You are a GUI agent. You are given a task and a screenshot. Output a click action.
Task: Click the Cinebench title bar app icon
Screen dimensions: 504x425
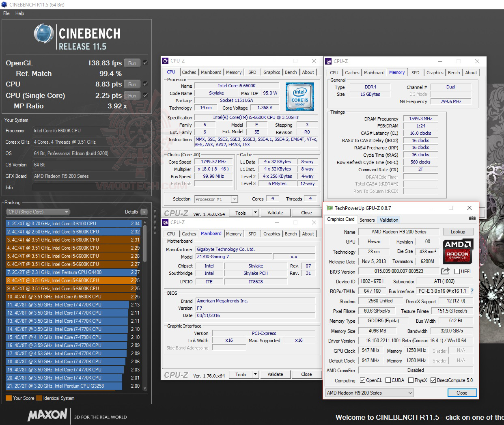point(4,4)
